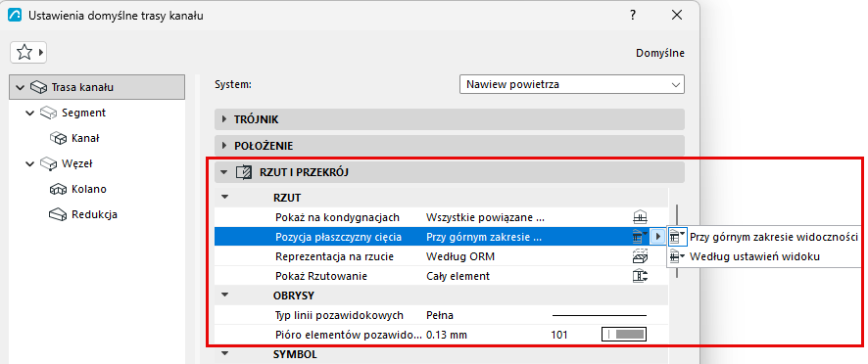Viewport: 868px width, 364px height.
Task: Click the Redukcja reducer icon
Action: [58, 214]
